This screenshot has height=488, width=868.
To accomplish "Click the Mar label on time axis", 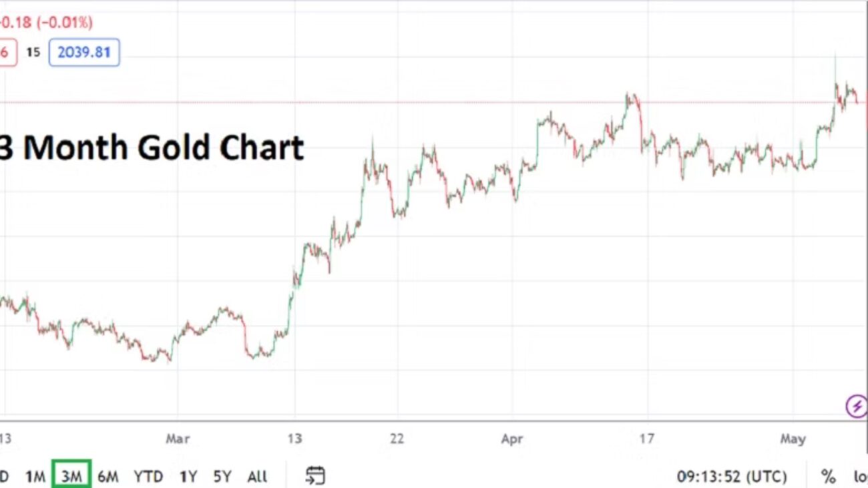I will pos(178,439).
